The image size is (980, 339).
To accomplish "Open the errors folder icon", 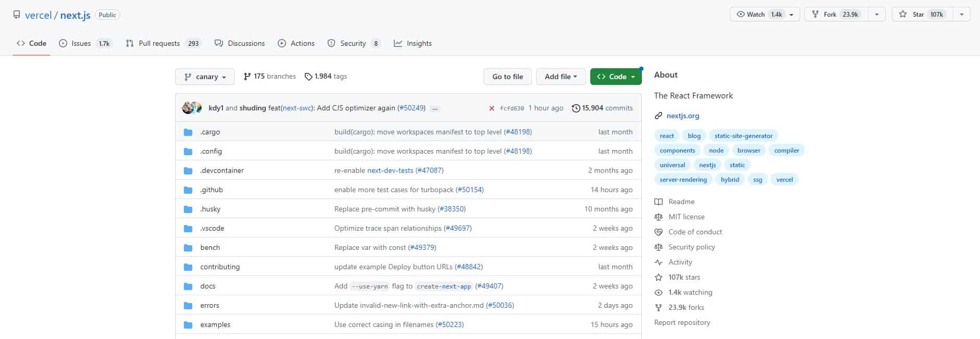I will tap(188, 306).
